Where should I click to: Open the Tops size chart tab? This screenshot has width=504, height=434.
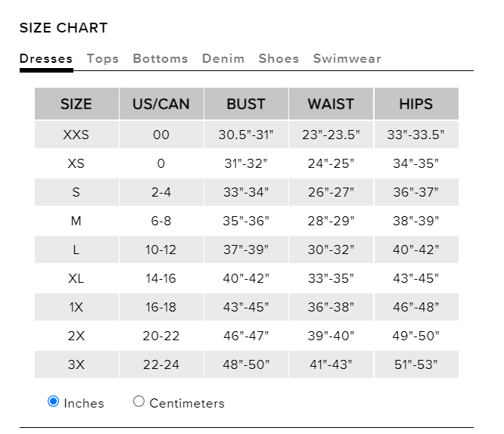click(103, 59)
